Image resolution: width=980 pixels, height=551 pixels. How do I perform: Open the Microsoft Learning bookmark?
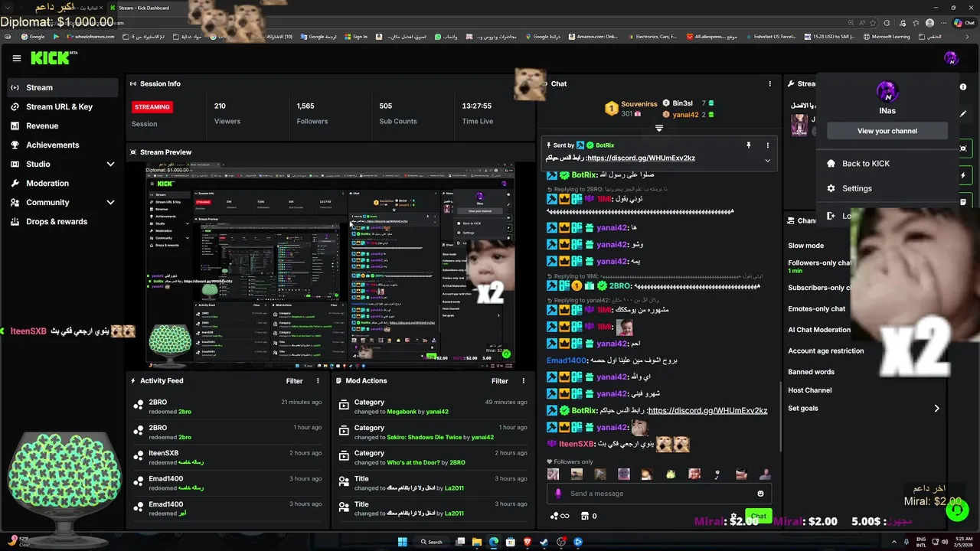(887, 36)
